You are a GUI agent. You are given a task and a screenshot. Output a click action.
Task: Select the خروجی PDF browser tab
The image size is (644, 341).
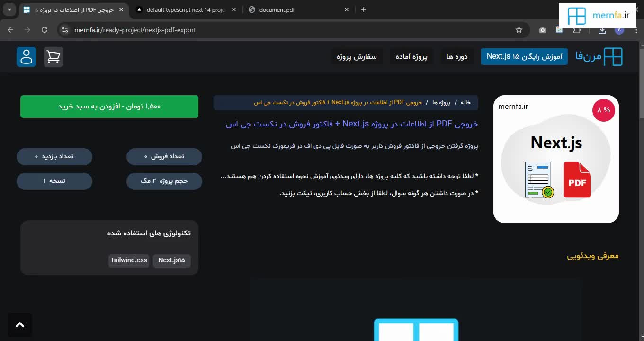[73, 9]
